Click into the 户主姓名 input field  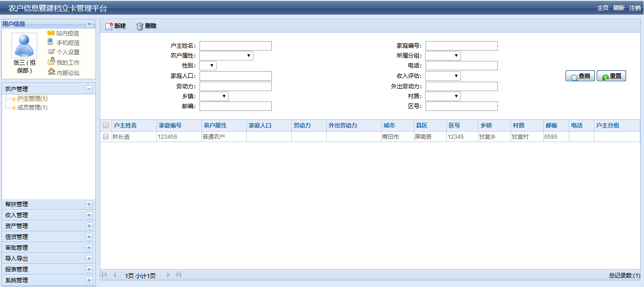click(x=235, y=46)
